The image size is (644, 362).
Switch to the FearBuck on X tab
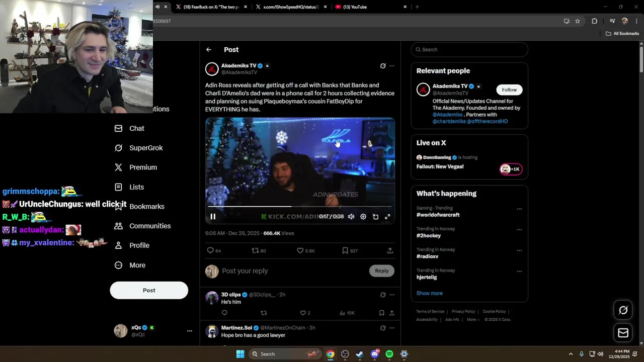pos(211,7)
